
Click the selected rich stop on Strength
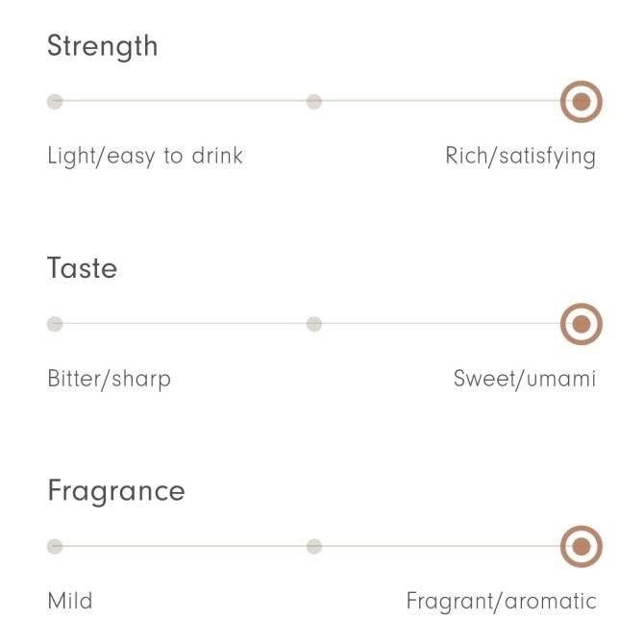pos(581,101)
